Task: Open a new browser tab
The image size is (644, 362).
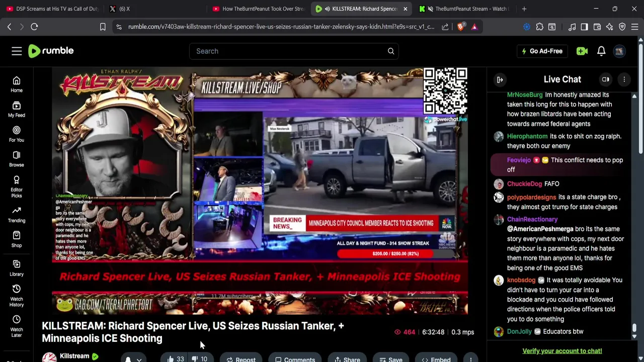Action: [524, 9]
